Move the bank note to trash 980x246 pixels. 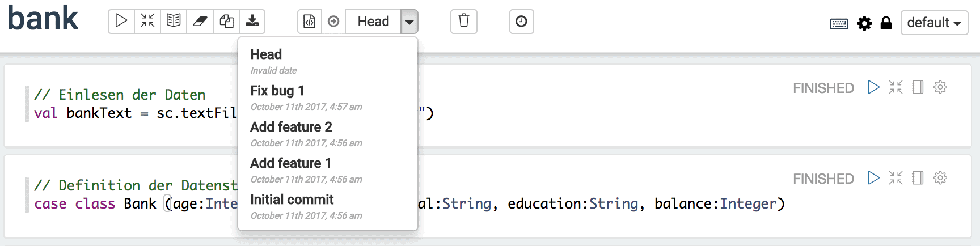pyautogui.click(x=464, y=22)
